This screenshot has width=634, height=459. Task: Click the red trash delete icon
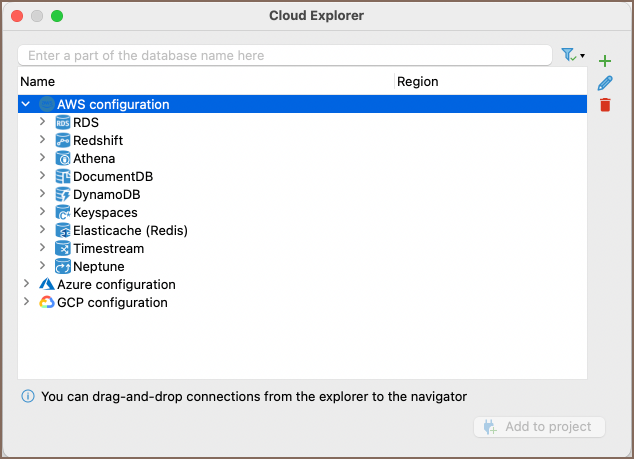pyautogui.click(x=604, y=105)
